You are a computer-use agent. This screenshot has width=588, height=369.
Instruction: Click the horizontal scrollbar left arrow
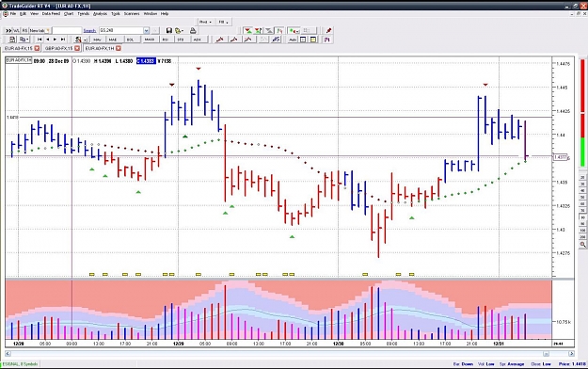pos(8,354)
